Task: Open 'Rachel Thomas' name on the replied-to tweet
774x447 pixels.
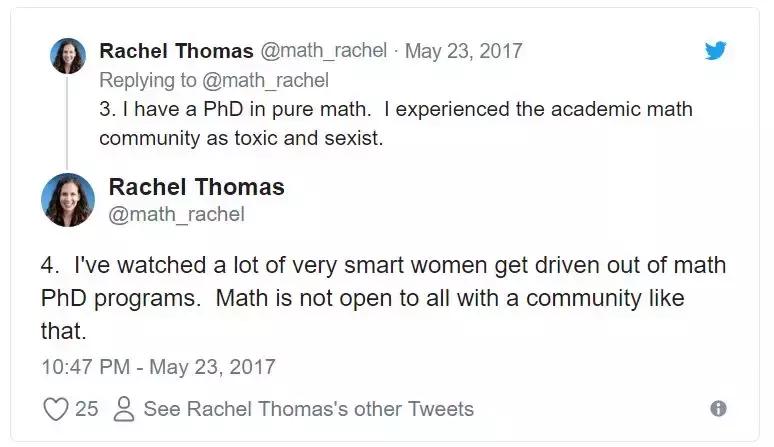Action: pyautogui.click(x=176, y=51)
